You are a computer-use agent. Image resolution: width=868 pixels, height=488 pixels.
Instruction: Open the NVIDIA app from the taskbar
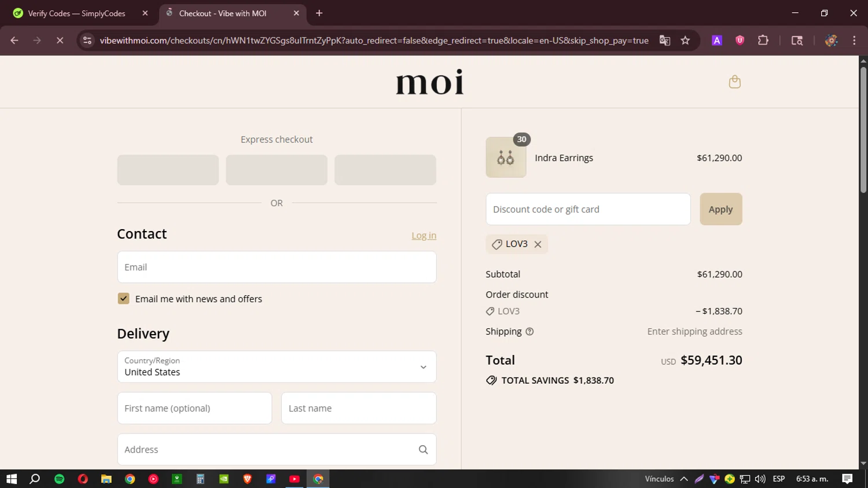pos(224,479)
